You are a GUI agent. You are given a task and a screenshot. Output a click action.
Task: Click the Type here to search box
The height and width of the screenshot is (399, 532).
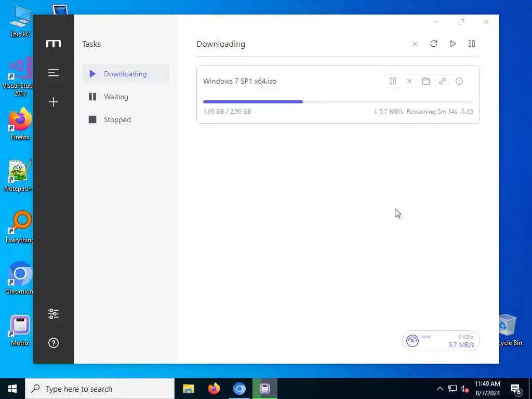point(100,389)
